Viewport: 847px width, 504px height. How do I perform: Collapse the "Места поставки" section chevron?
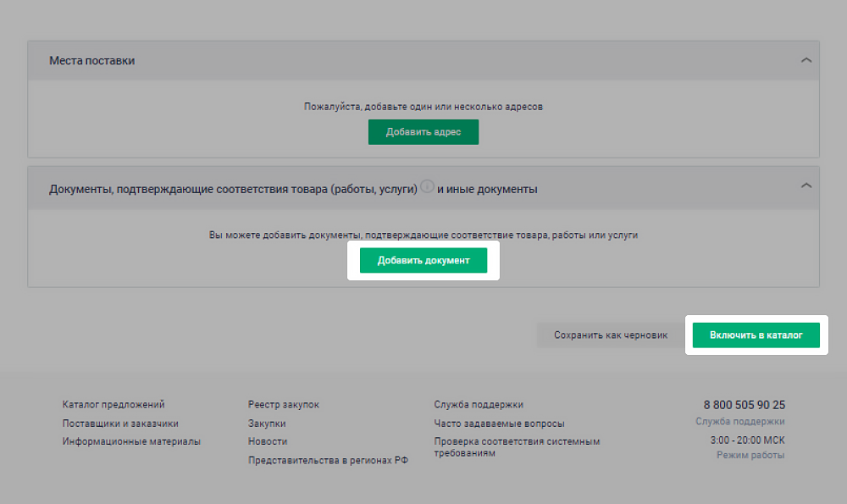807,60
